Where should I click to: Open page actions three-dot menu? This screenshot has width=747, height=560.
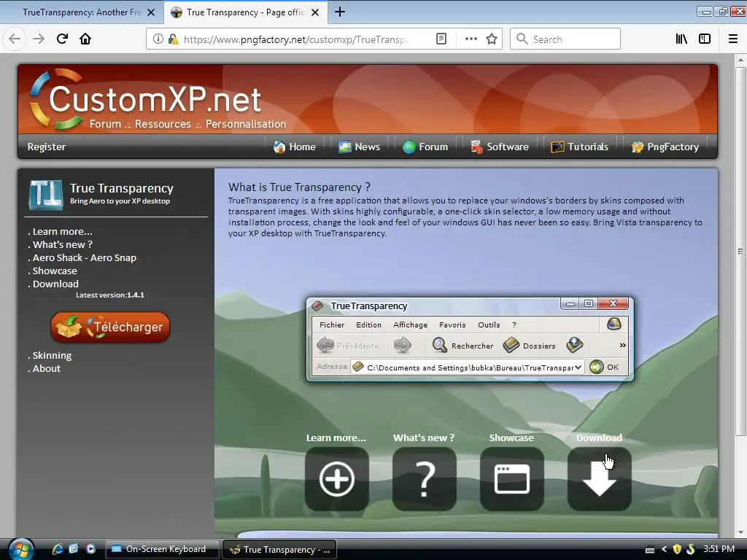tap(471, 39)
